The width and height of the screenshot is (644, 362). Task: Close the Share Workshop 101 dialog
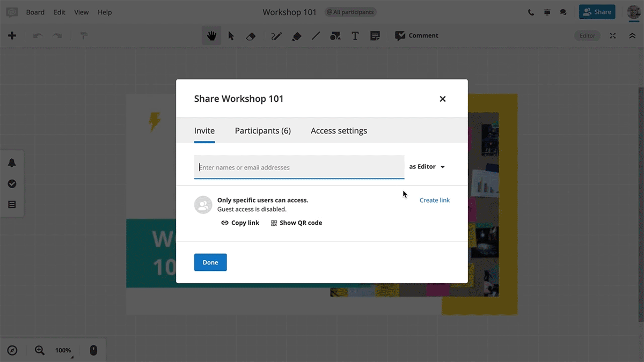click(x=443, y=99)
